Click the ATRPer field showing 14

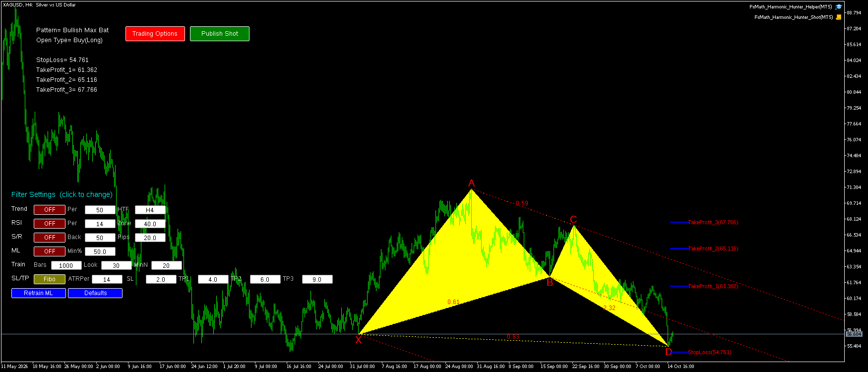coord(107,279)
